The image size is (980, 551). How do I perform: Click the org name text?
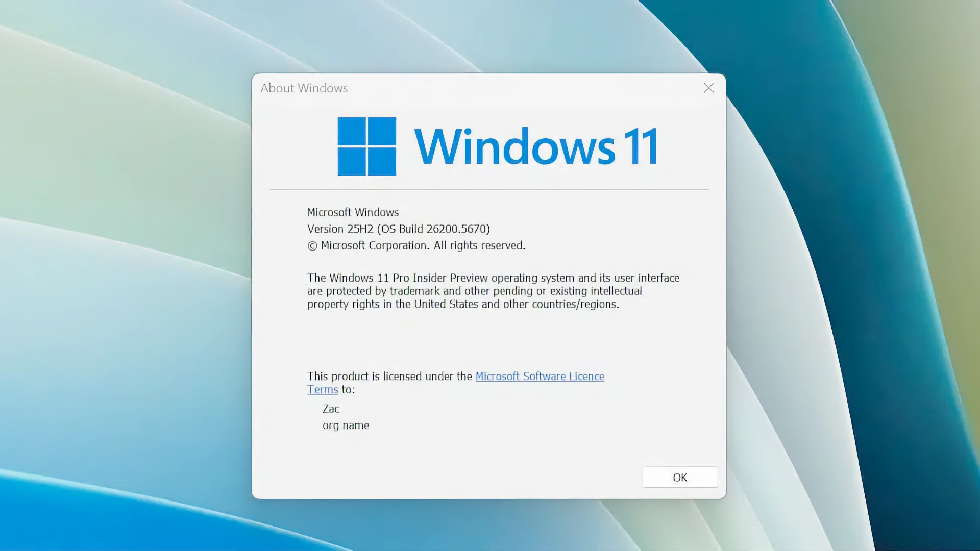pyautogui.click(x=346, y=425)
